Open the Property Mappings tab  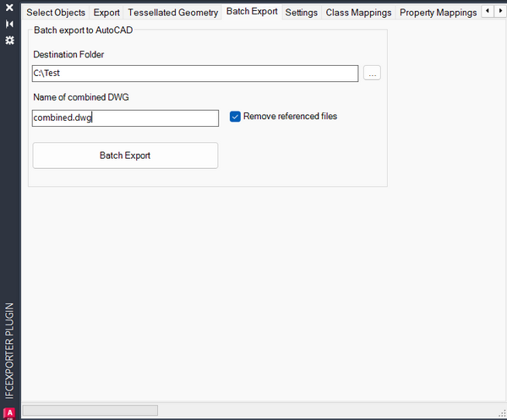(x=438, y=13)
